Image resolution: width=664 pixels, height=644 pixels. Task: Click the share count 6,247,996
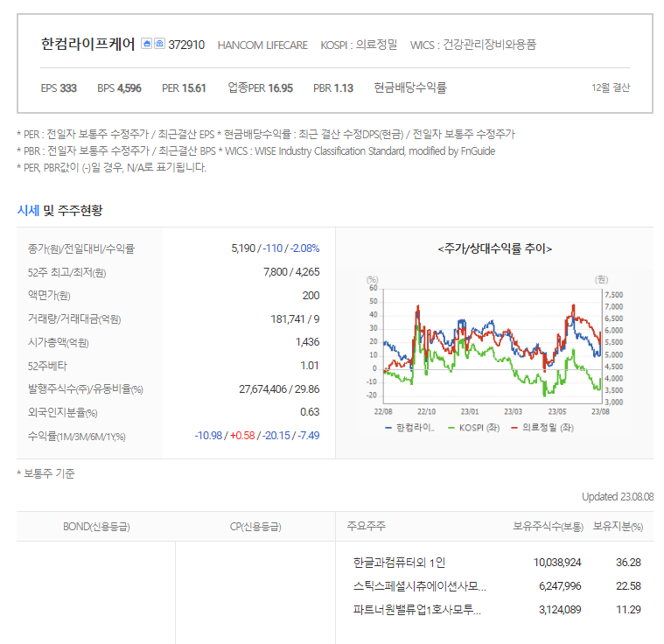click(560, 586)
